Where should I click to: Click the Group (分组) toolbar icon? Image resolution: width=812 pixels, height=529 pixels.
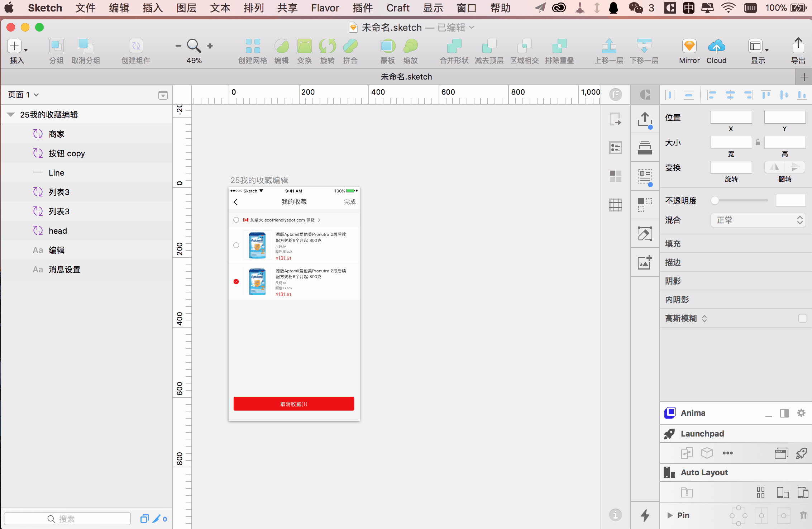(56, 46)
